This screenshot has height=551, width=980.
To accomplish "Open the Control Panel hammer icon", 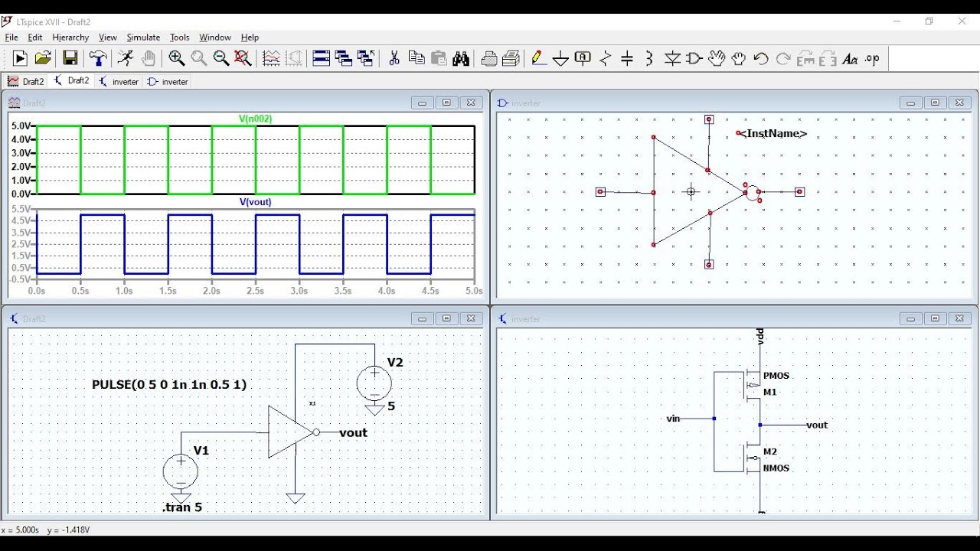I will point(98,59).
